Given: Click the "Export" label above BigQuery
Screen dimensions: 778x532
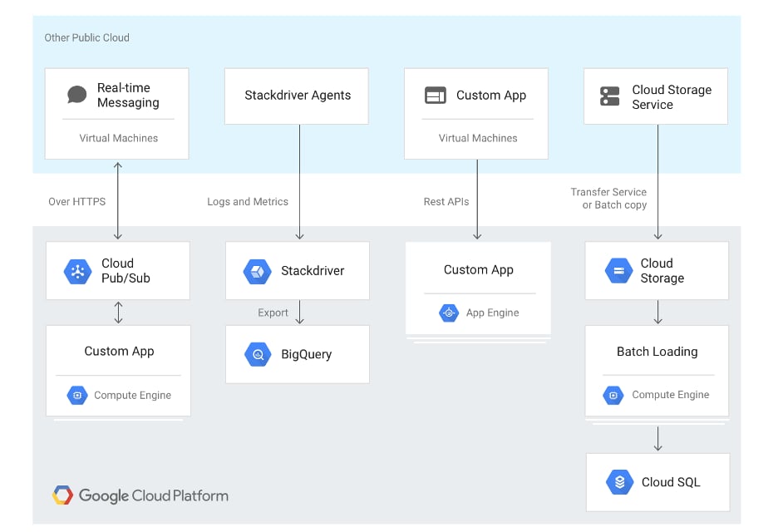Looking at the screenshot, I should tap(273, 313).
